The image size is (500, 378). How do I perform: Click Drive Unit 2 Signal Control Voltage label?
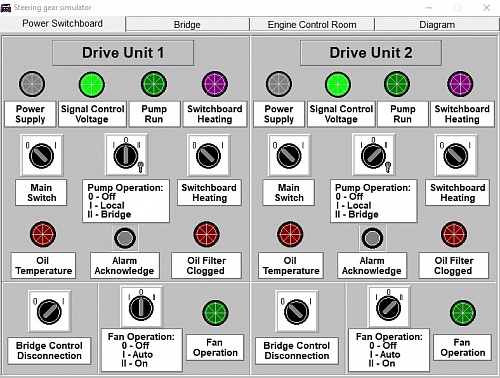tap(341, 114)
